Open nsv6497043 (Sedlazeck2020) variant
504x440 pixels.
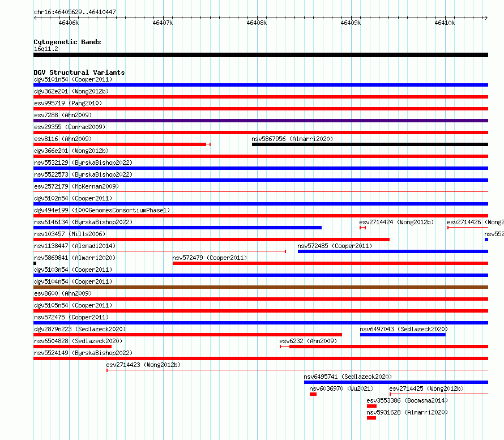[404, 329]
